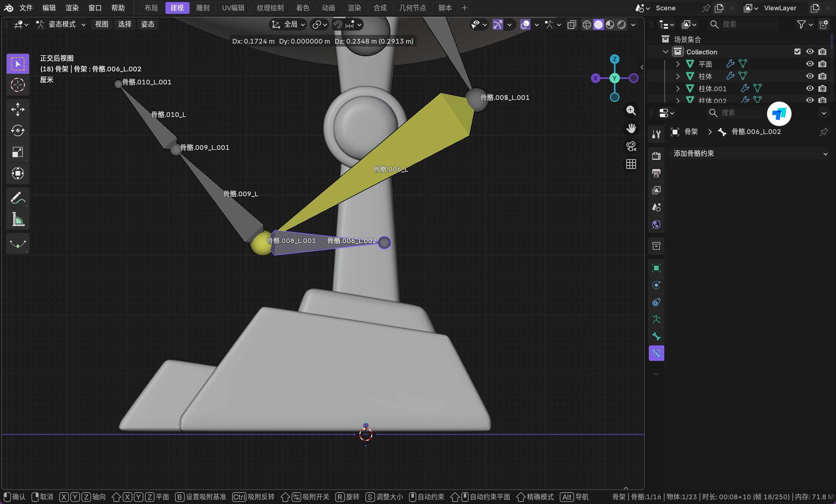The width and height of the screenshot is (836, 504).
Task: Choose the Annotate pencil tool
Action: pos(17,197)
